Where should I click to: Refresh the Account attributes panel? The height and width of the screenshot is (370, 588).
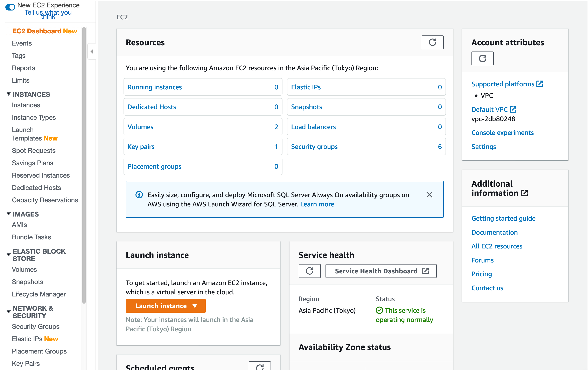482,59
